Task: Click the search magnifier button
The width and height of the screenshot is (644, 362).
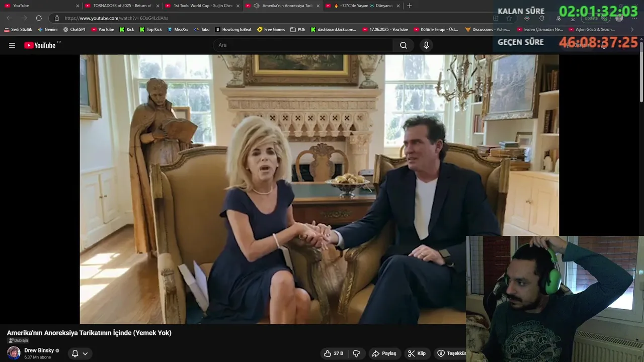Action: click(404, 45)
